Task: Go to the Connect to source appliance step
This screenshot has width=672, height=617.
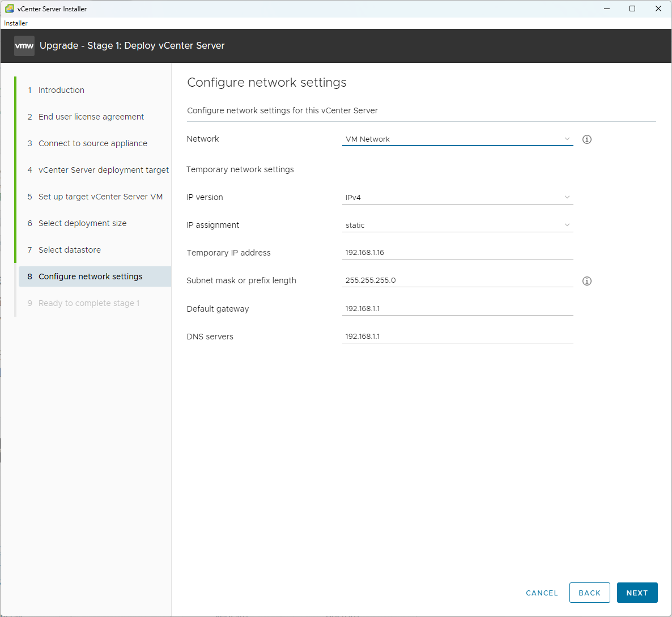Action: (92, 143)
